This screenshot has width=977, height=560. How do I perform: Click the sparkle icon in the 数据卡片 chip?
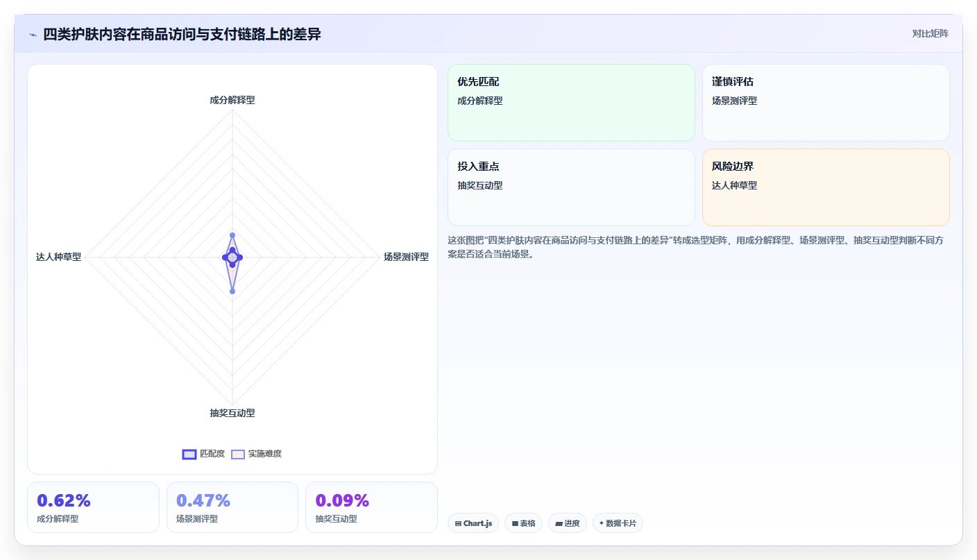pos(602,523)
